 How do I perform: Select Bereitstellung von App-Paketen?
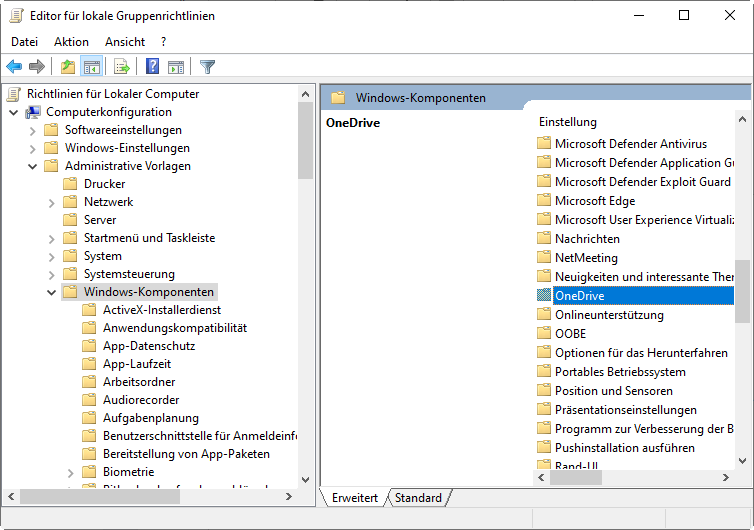[186, 454]
